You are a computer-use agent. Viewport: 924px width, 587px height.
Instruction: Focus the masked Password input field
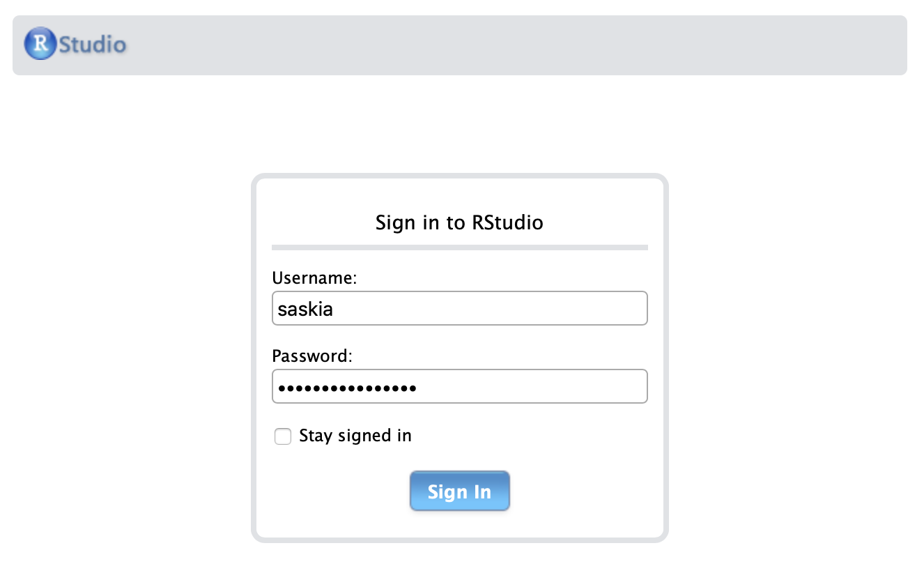[x=460, y=386]
